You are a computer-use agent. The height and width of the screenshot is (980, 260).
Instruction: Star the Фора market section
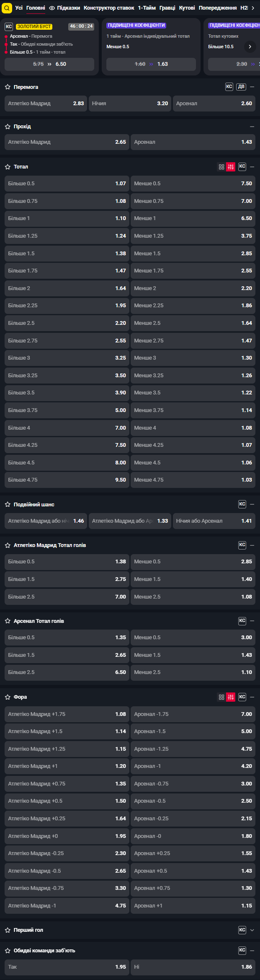click(x=8, y=697)
